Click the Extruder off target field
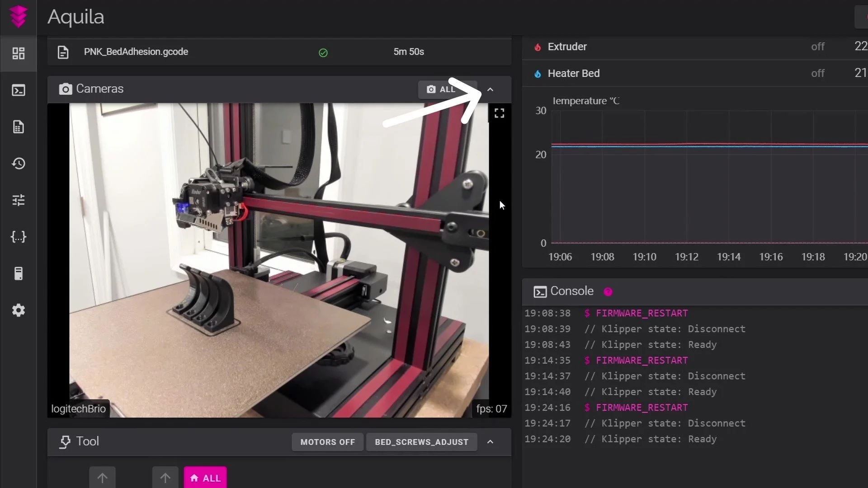Screen dimensions: 868x488 [817, 47]
